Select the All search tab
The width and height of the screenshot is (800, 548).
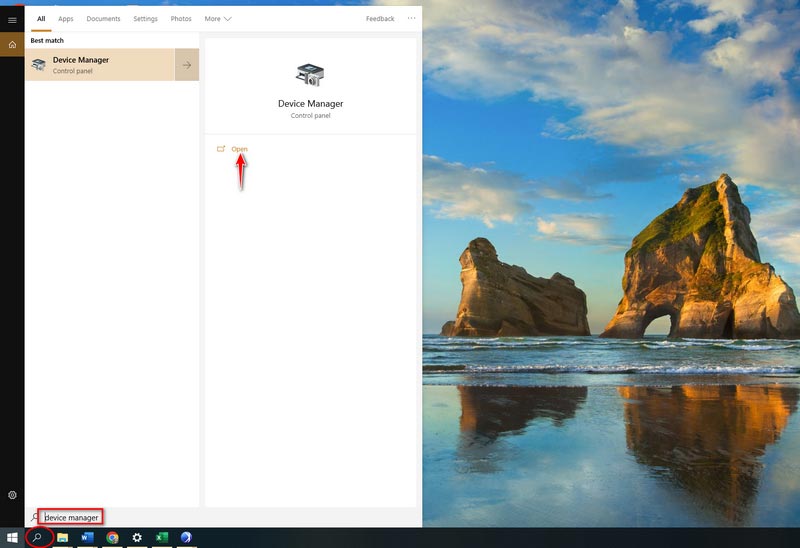[41, 19]
